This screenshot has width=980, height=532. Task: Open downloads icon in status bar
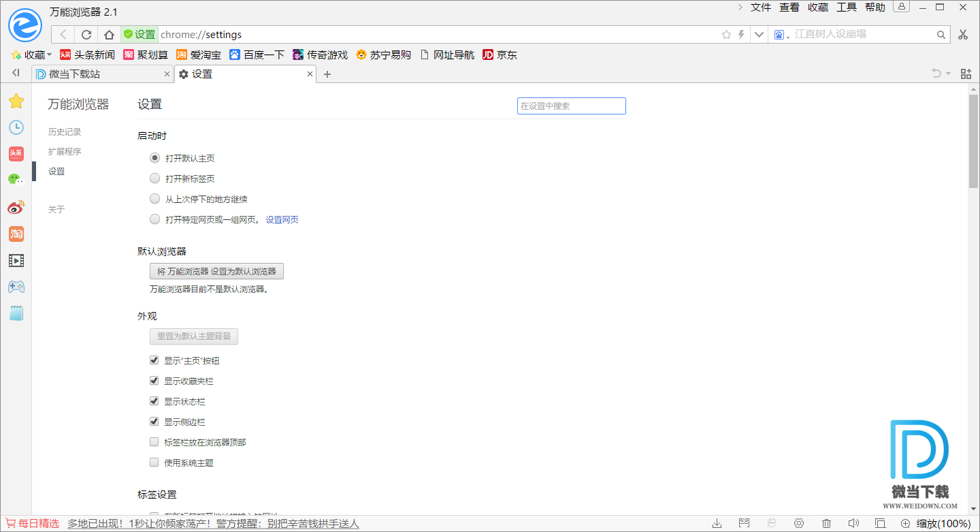pyautogui.click(x=717, y=523)
